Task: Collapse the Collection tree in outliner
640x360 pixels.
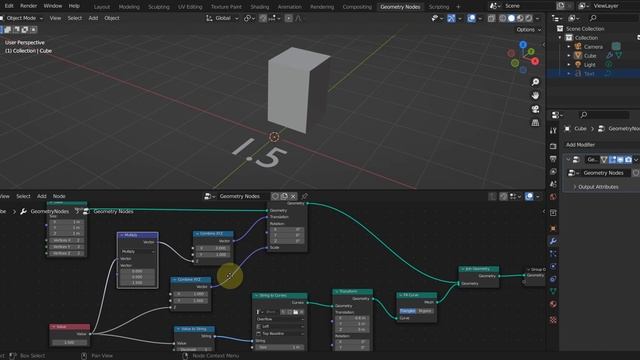Action: (x=560, y=38)
